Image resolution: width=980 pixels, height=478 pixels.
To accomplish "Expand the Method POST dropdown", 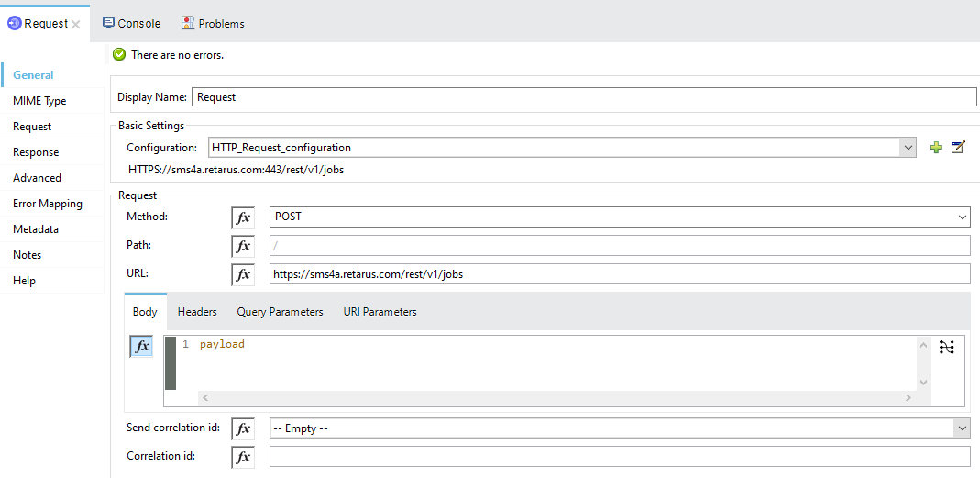I will pos(962,217).
